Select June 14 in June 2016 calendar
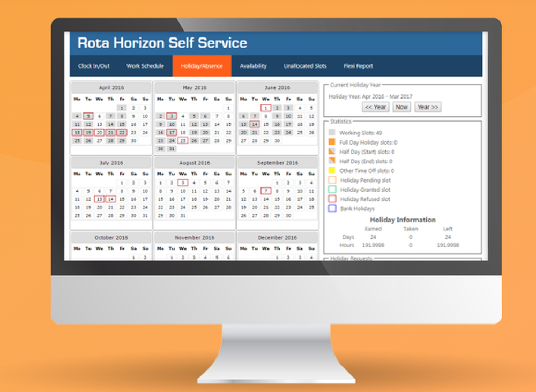 click(x=254, y=124)
